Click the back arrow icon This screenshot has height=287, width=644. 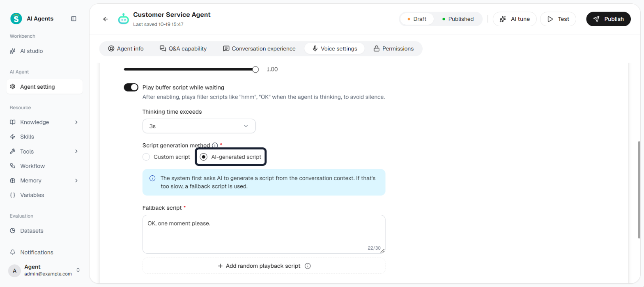pos(106,19)
